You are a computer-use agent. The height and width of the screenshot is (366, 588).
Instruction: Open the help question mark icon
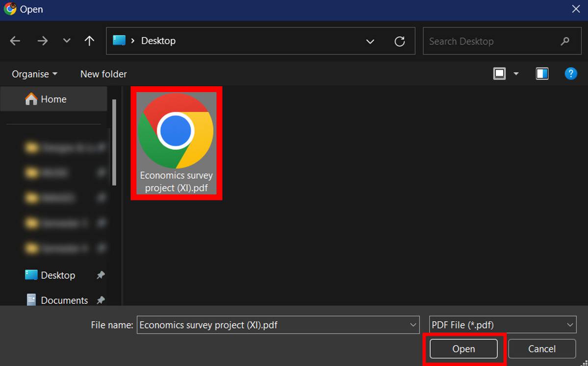point(570,74)
